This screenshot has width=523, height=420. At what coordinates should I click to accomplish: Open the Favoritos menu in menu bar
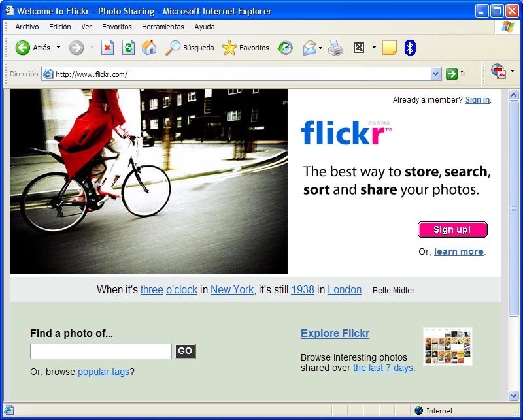pyautogui.click(x=116, y=27)
